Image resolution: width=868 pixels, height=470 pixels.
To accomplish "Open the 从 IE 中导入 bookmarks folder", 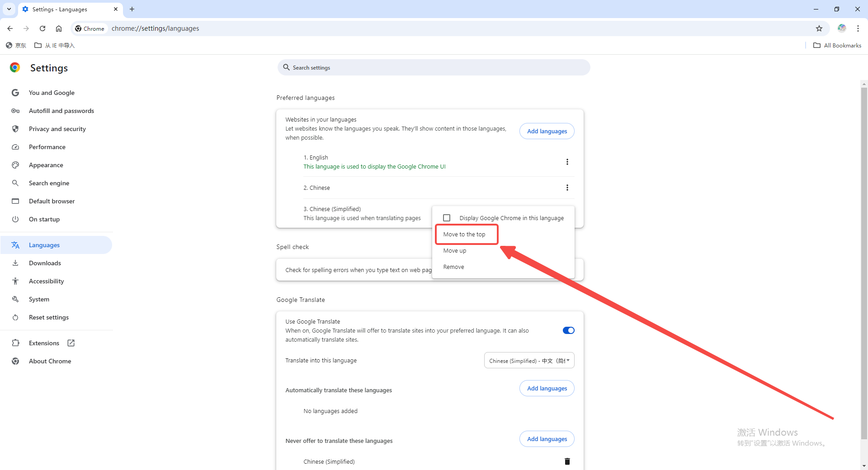I will tap(54, 45).
